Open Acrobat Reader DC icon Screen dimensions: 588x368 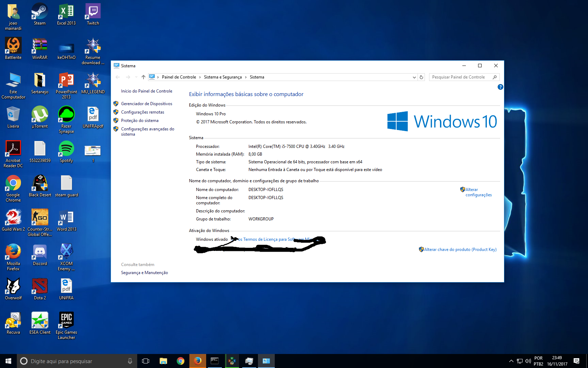(x=13, y=154)
